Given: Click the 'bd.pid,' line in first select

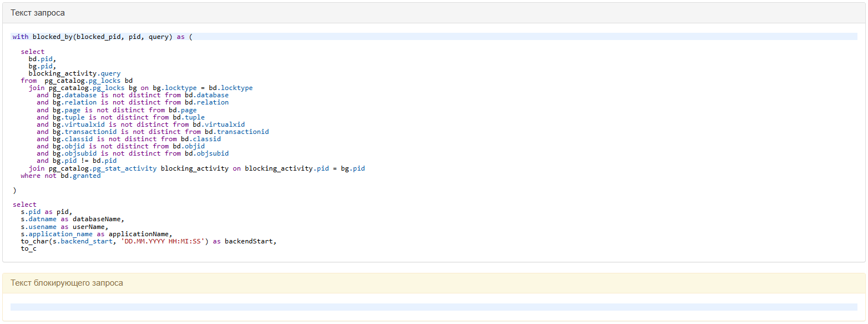Looking at the screenshot, I should pos(43,58).
